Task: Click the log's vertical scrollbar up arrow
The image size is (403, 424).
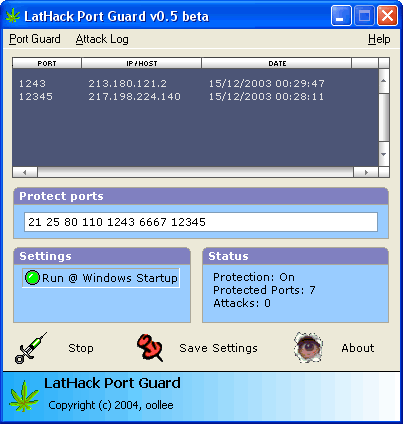Action: tap(384, 81)
